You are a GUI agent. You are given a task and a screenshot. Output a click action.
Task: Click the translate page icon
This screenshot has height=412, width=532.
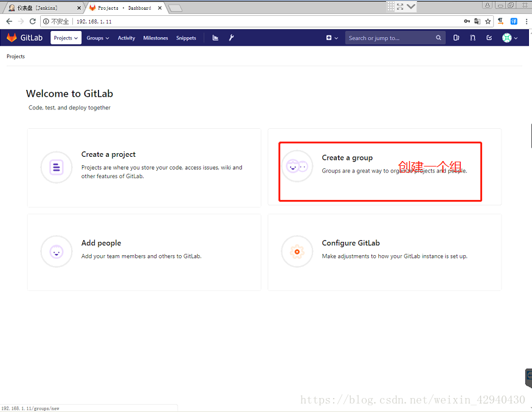[x=477, y=21]
